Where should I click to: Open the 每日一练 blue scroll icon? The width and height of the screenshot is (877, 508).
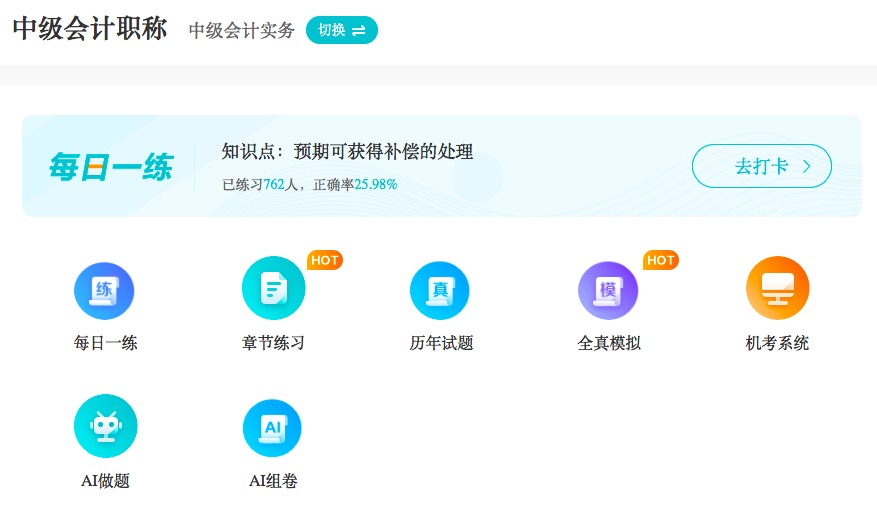point(104,291)
